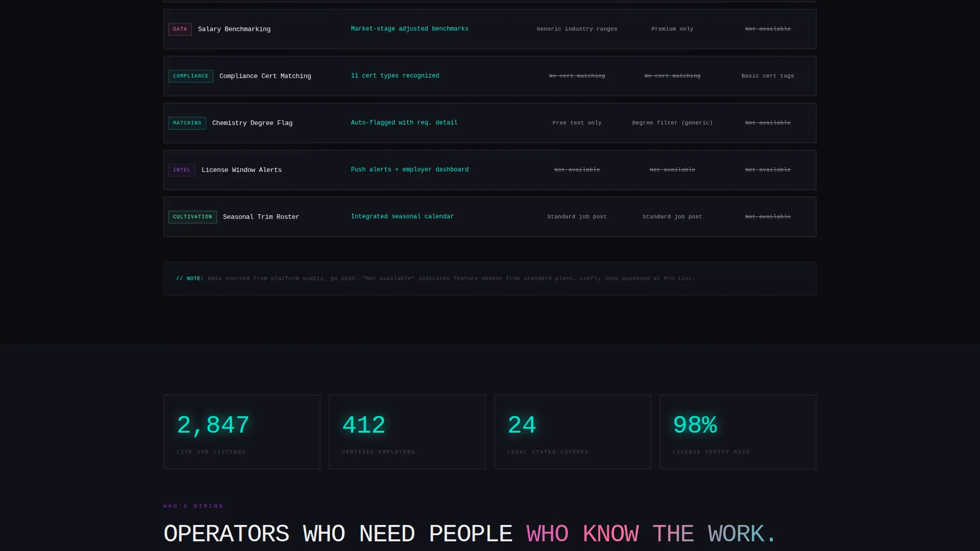
Task: Click 'Degree filter (generic)' cell
Action: pyautogui.click(x=672, y=123)
